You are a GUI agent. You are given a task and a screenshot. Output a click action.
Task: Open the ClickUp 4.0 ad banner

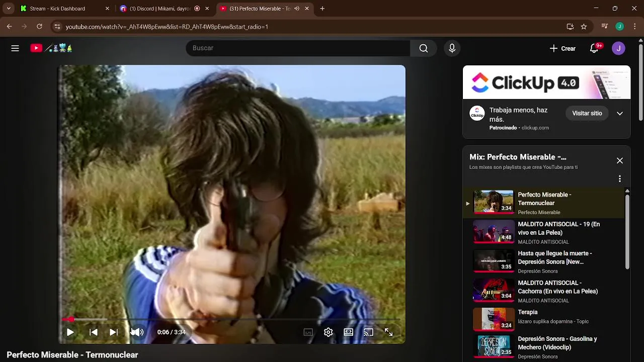click(x=546, y=82)
